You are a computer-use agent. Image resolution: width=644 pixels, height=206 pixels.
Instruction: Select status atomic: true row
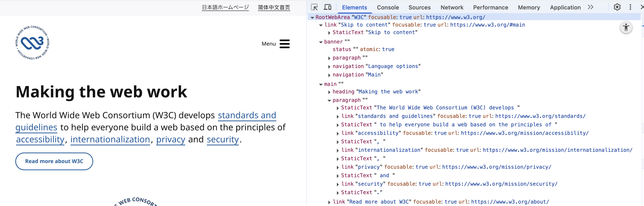click(363, 49)
